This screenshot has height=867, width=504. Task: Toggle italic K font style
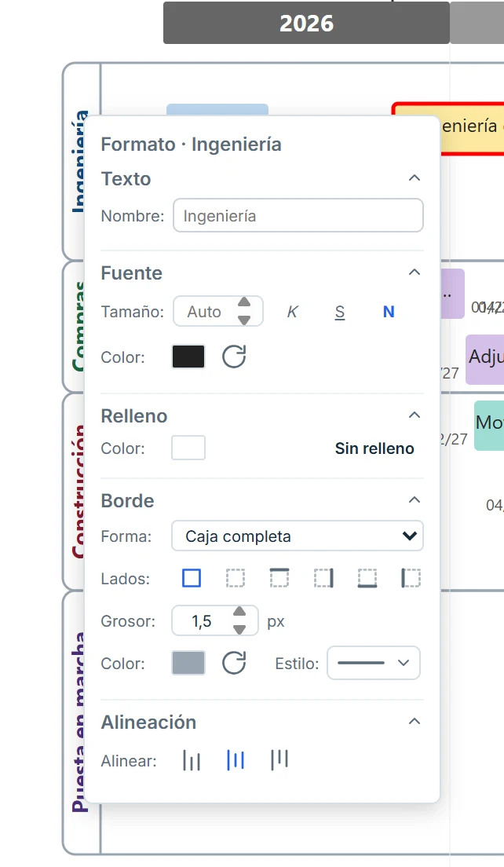(x=292, y=312)
